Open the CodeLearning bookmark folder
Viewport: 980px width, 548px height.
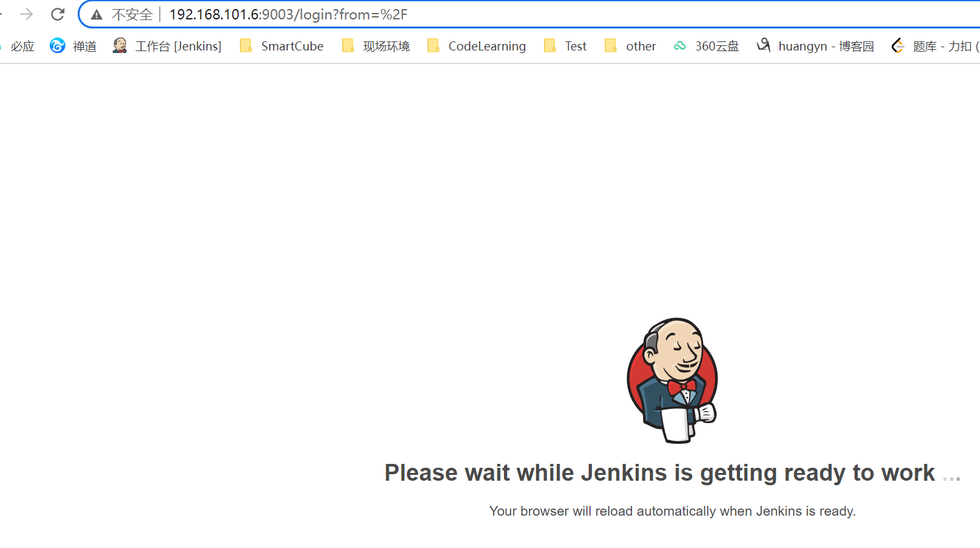click(x=477, y=46)
